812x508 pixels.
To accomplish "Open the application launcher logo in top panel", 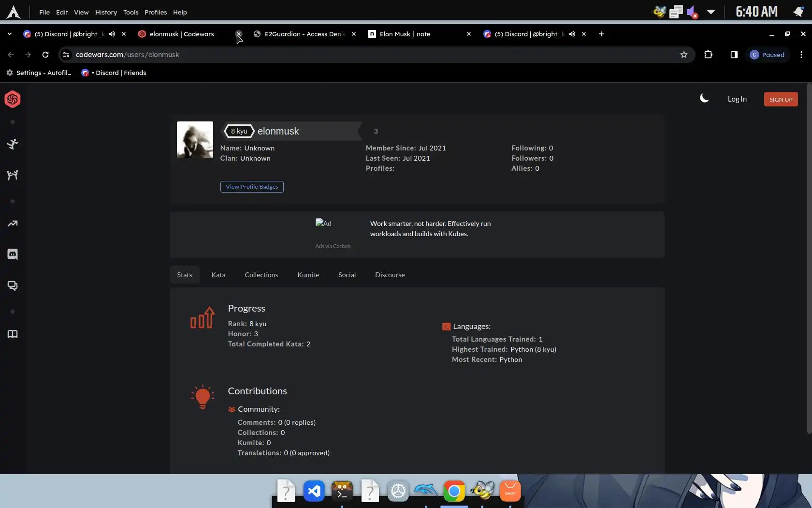I will click(14, 12).
